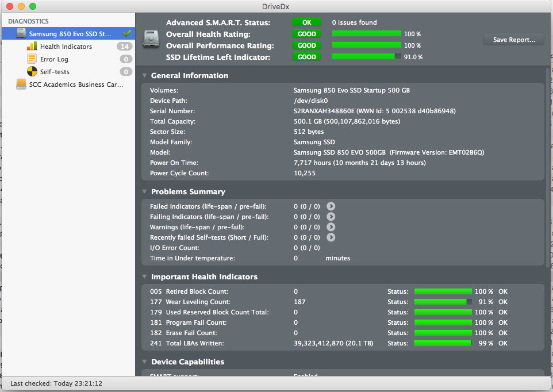Open details arrow for Failing Indicators
553x392 pixels.
click(331, 217)
